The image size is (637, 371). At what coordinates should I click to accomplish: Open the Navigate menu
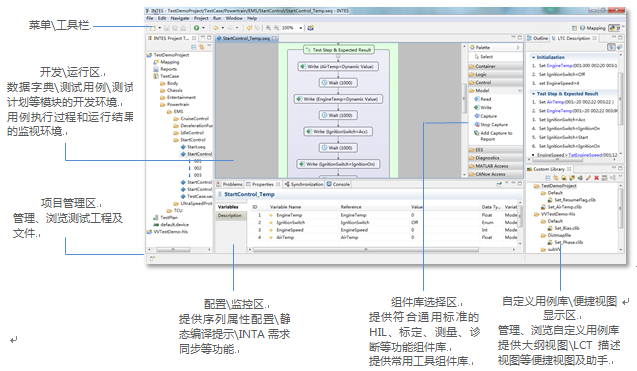pyautogui.click(x=180, y=18)
